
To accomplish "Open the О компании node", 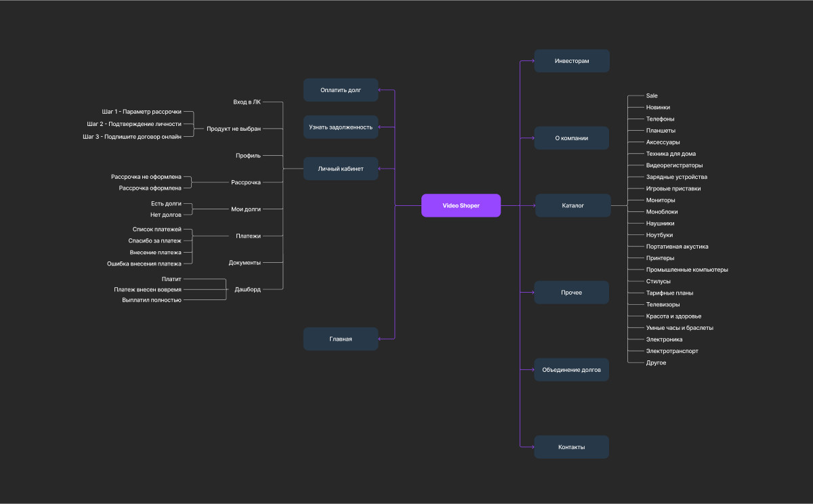I will coord(572,138).
